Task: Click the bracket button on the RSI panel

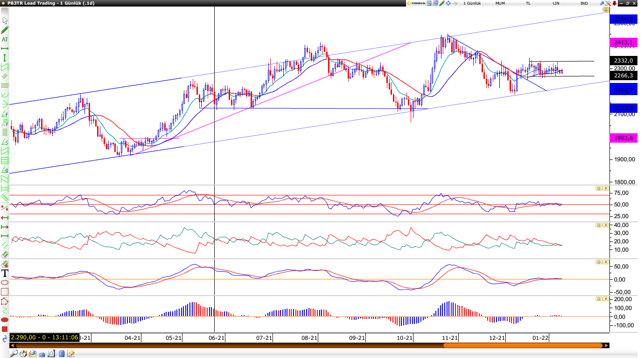Action: (598, 188)
